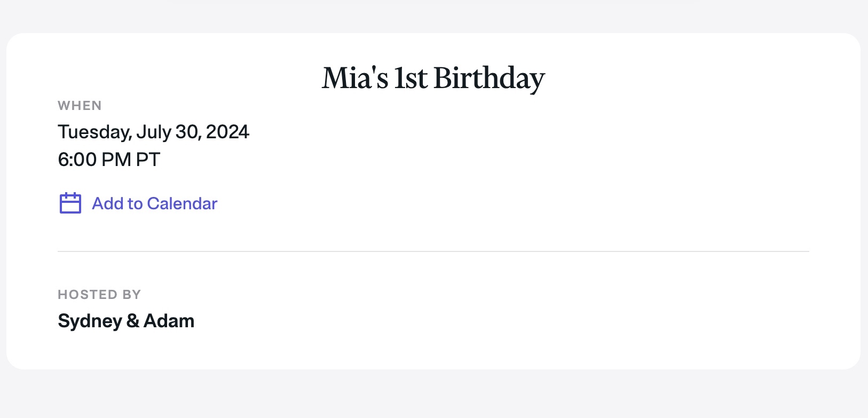Select the WHEN section label
Viewport: 868px width, 418px height.
coord(80,106)
